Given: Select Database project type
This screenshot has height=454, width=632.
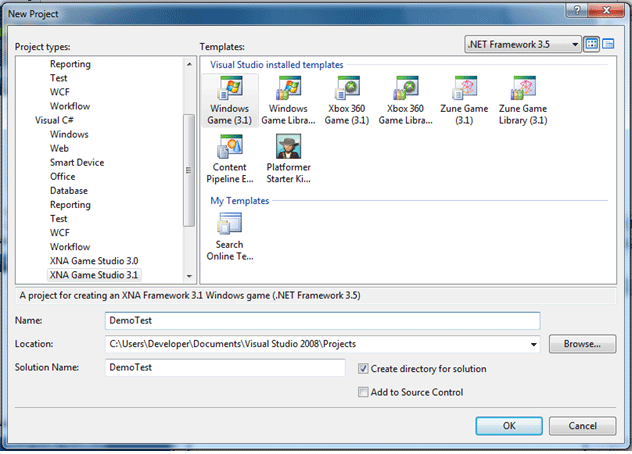Looking at the screenshot, I should pos(69,191).
